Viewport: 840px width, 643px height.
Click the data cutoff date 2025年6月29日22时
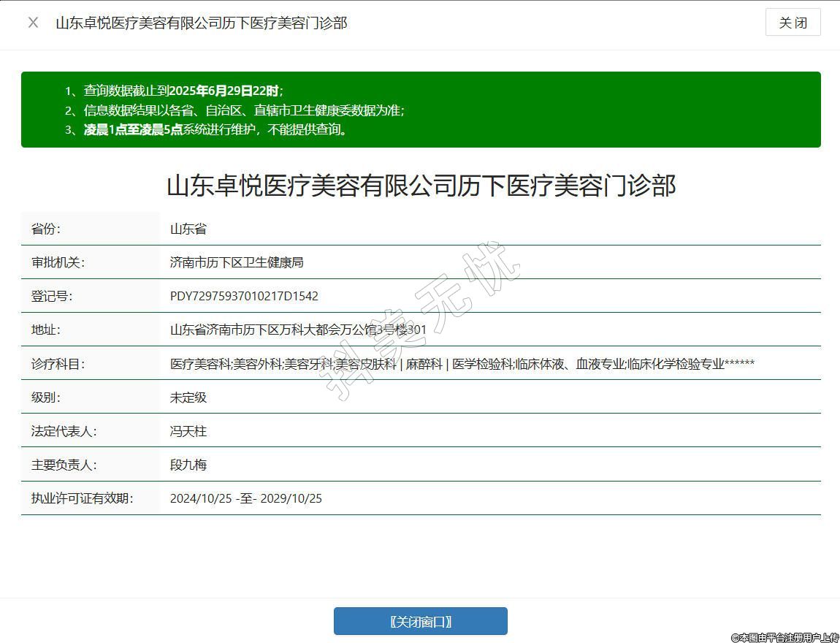(x=224, y=91)
